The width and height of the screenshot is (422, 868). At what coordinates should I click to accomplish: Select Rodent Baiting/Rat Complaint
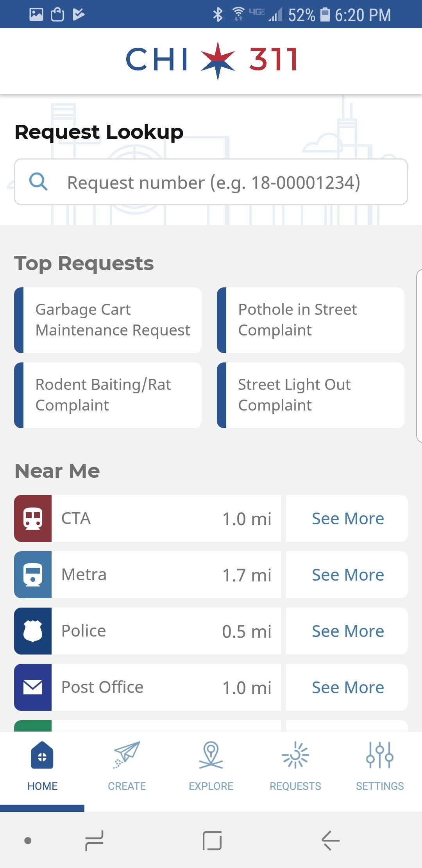point(108,395)
